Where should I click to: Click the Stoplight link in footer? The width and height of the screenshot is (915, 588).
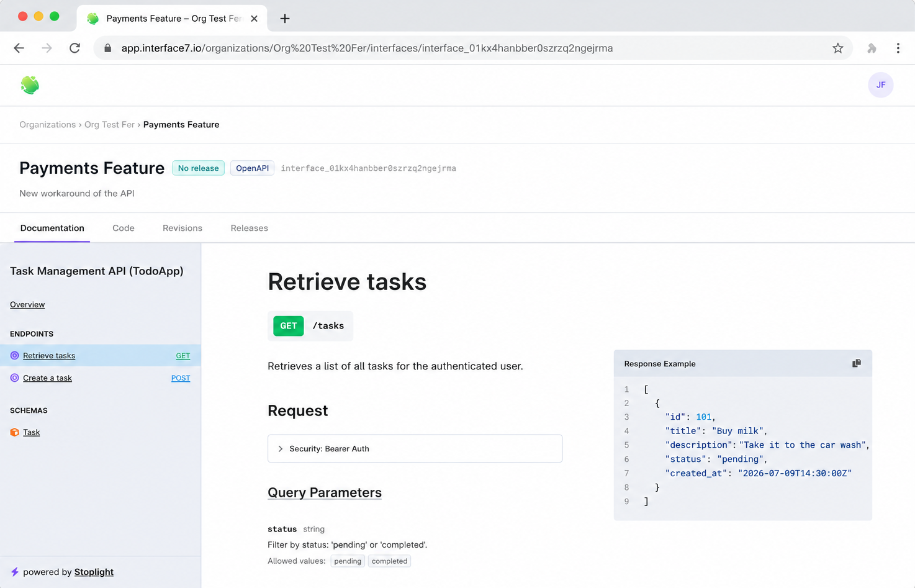[x=94, y=572]
